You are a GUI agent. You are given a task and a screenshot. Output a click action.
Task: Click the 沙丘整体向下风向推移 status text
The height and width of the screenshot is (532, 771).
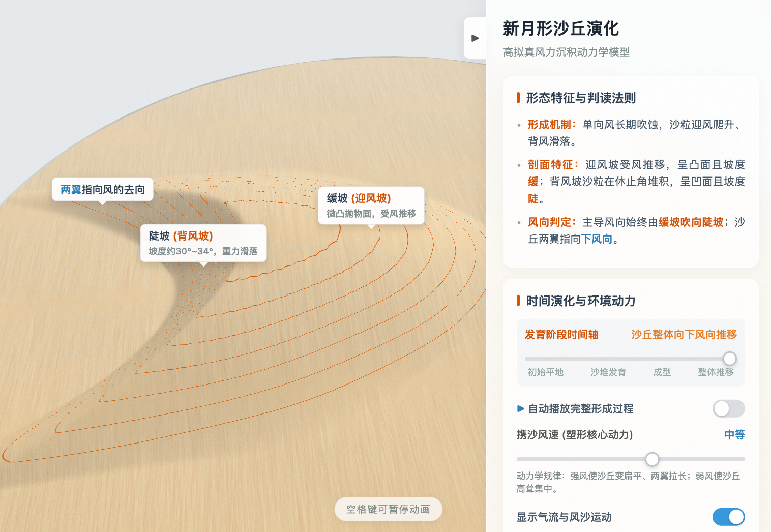[x=684, y=335]
